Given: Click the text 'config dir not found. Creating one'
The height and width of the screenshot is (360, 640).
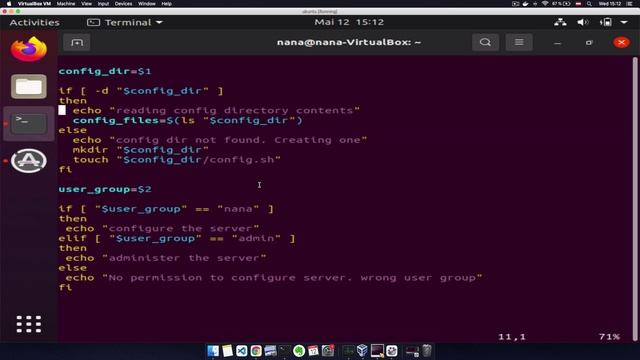Looking at the screenshot, I should tap(238, 140).
